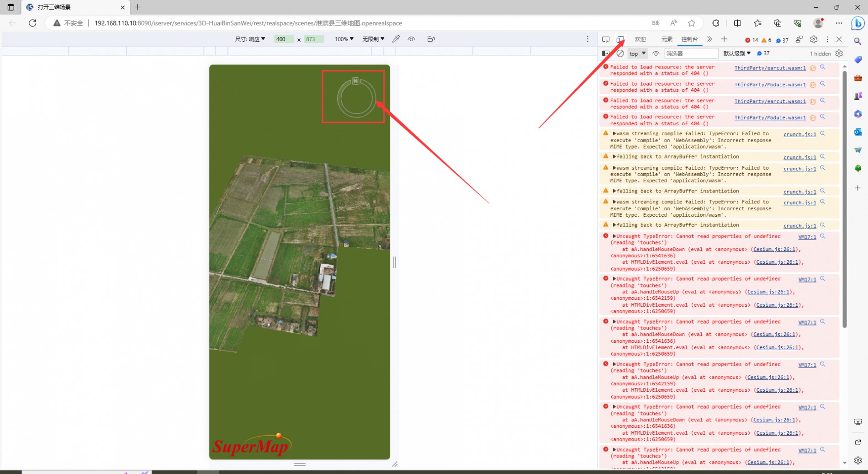Click the width field showing 400
The image size is (868, 474).
284,39
